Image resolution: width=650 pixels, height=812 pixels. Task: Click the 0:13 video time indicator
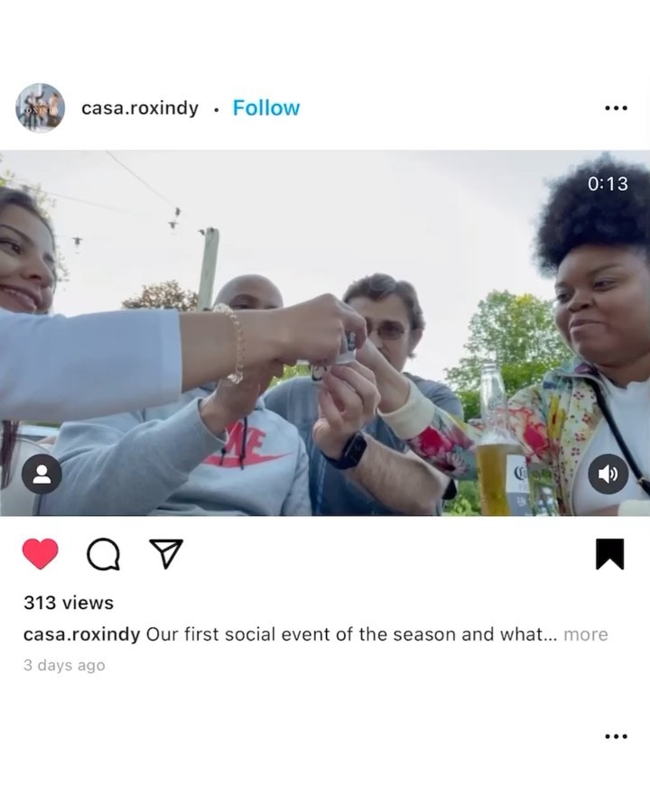pyautogui.click(x=608, y=184)
